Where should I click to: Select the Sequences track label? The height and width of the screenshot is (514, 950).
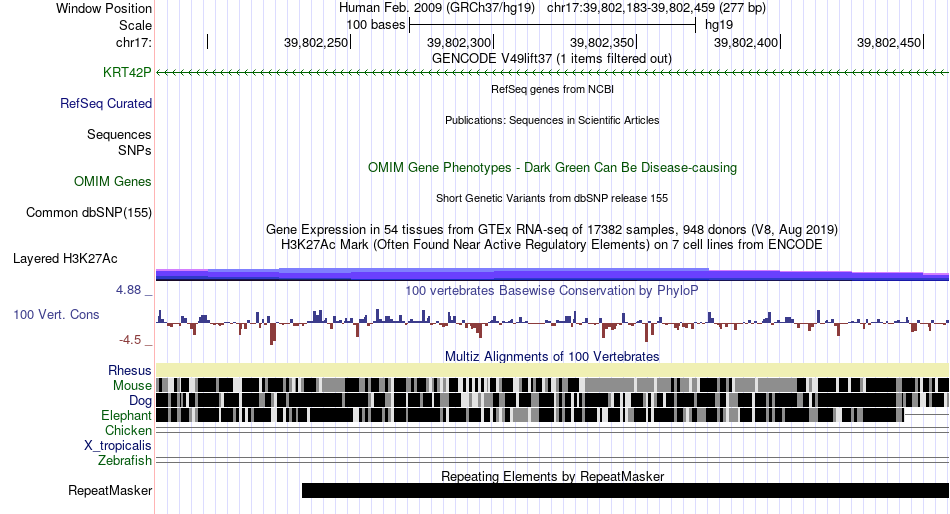(119, 135)
